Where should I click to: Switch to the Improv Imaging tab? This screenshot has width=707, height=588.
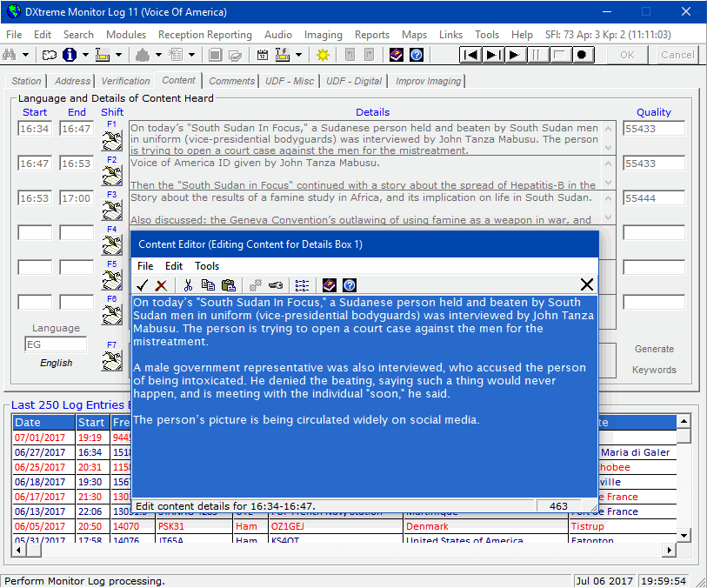pyautogui.click(x=428, y=81)
